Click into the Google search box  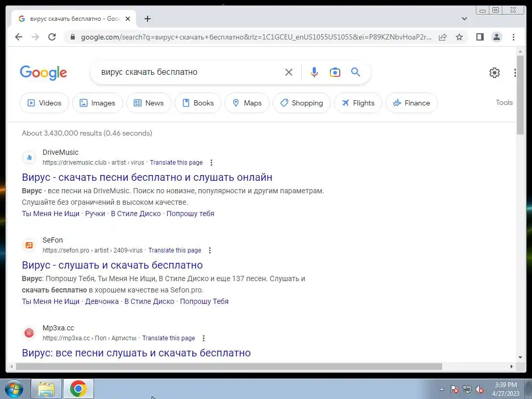click(x=190, y=72)
